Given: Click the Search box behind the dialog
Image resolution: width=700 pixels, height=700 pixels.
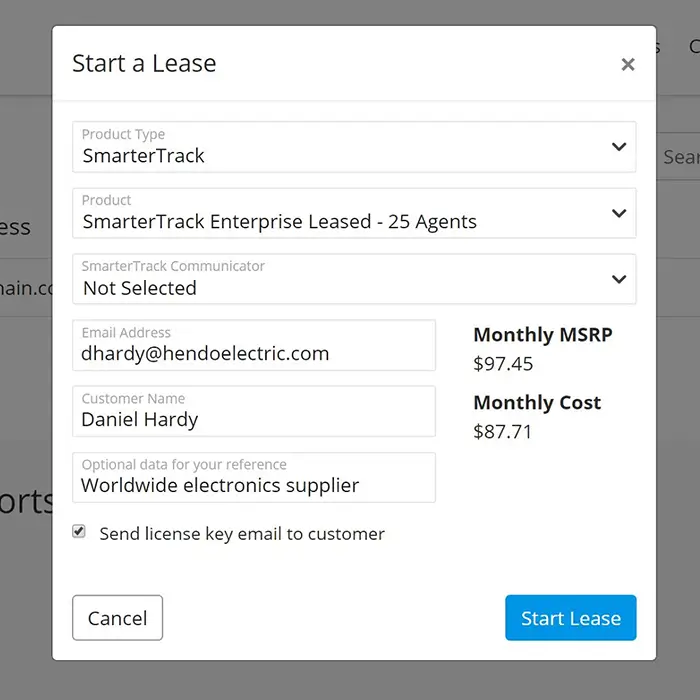Looking at the screenshot, I should 679,156.
